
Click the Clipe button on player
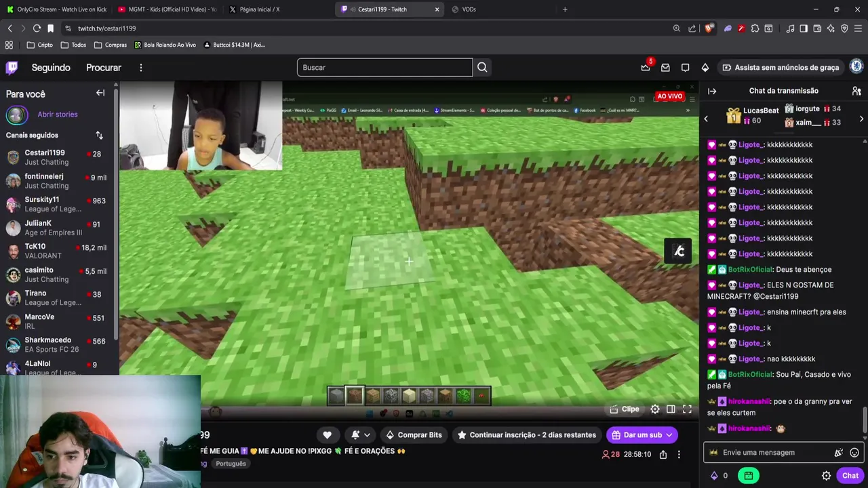tap(625, 409)
